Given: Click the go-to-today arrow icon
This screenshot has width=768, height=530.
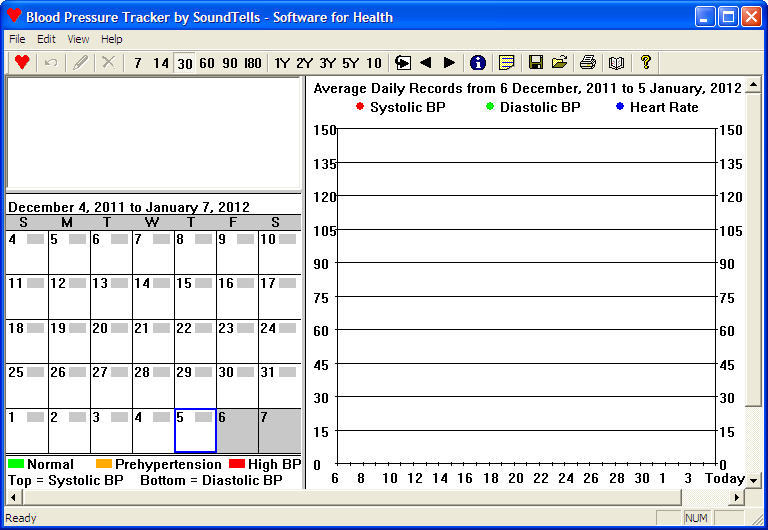Looking at the screenshot, I should point(403,63).
